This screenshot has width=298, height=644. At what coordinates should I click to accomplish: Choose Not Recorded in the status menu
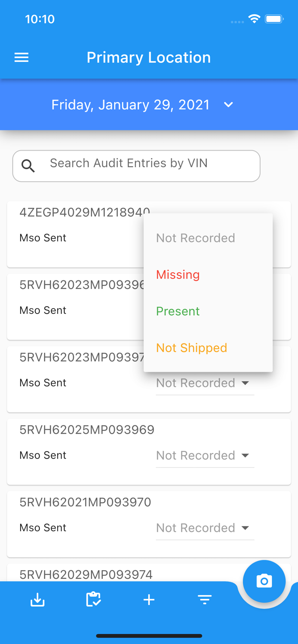click(195, 238)
